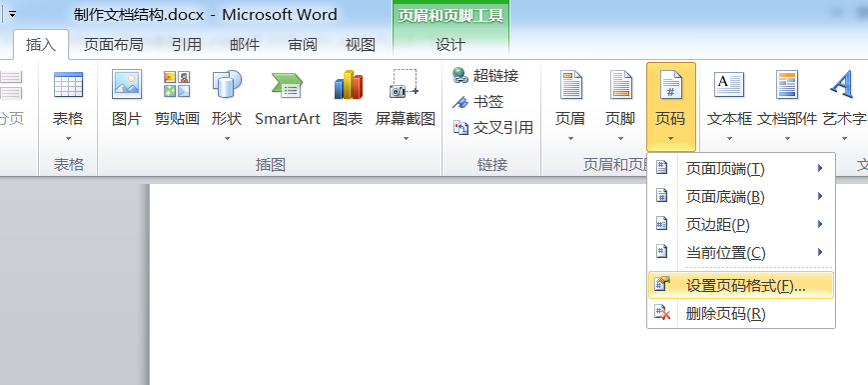This screenshot has width=868, height=385.
Task: Click the Shapes (形状) icon
Action: click(x=227, y=84)
